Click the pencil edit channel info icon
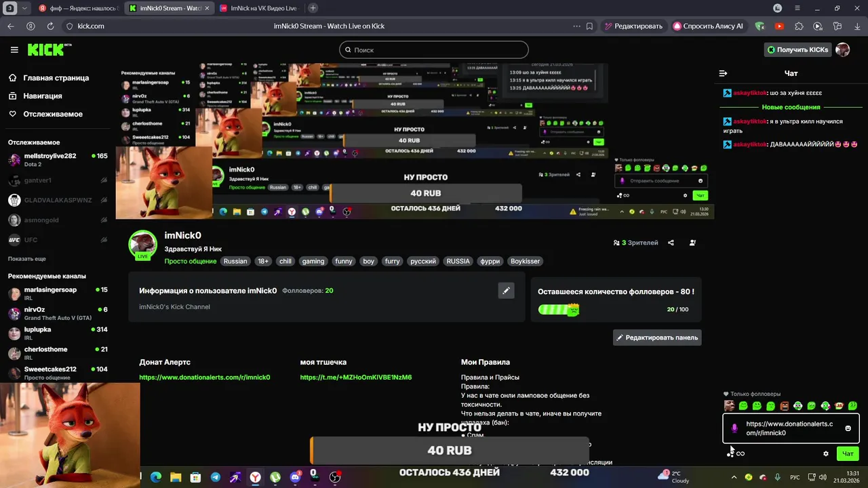Viewport: 868px width, 488px height. click(506, 291)
